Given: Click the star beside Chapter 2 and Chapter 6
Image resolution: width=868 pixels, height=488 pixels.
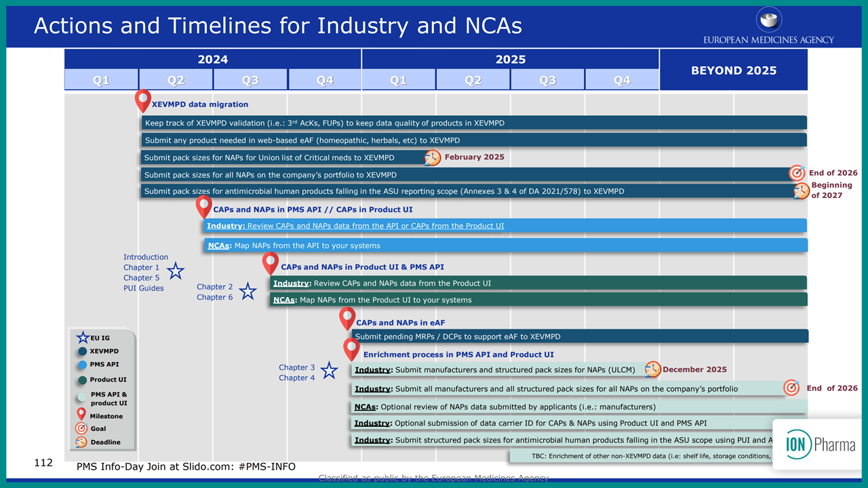Looking at the screenshot, I should [x=248, y=291].
